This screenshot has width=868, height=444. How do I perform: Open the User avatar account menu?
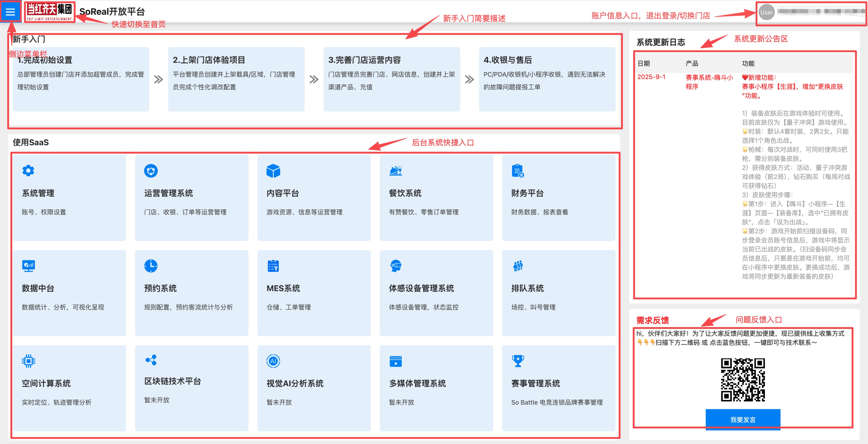pos(766,12)
